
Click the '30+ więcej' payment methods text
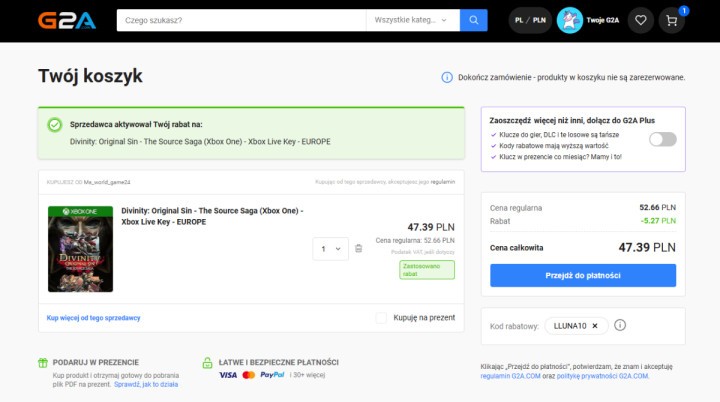(309, 375)
